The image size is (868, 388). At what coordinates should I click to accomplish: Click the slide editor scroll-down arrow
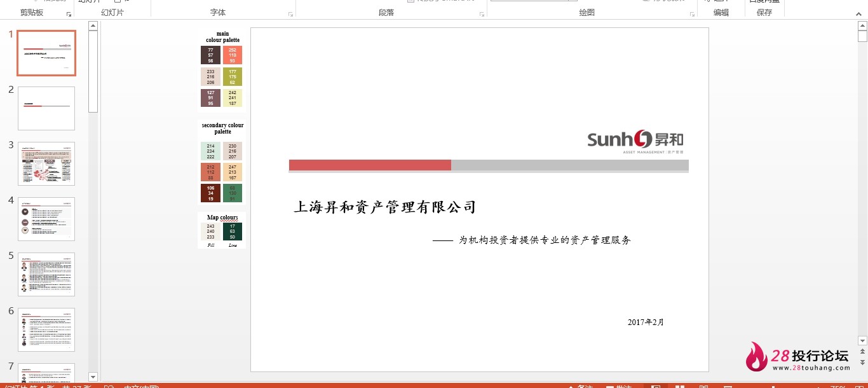pos(862,340)
